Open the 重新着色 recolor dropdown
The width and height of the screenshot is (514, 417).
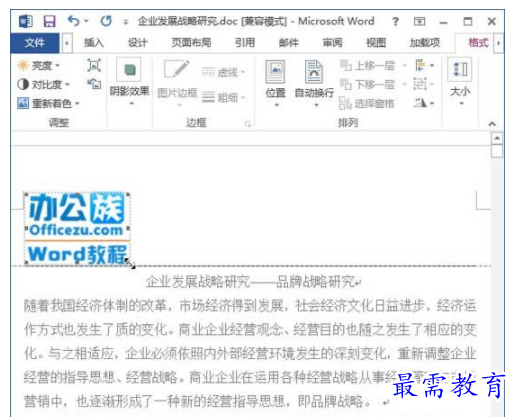(x=49, y=103)
